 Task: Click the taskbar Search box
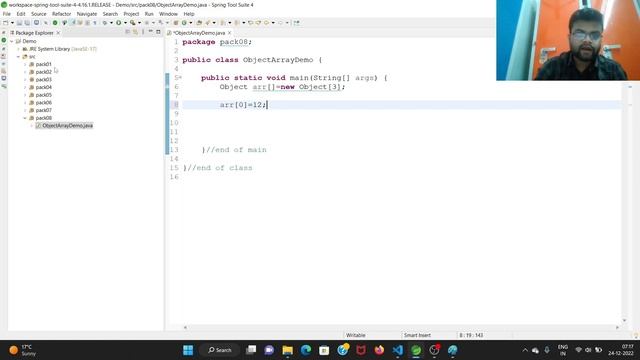(220, 350)
